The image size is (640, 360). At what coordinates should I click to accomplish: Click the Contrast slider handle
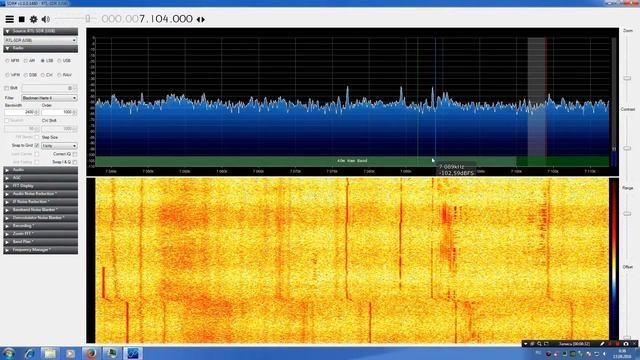pos(627,148)
